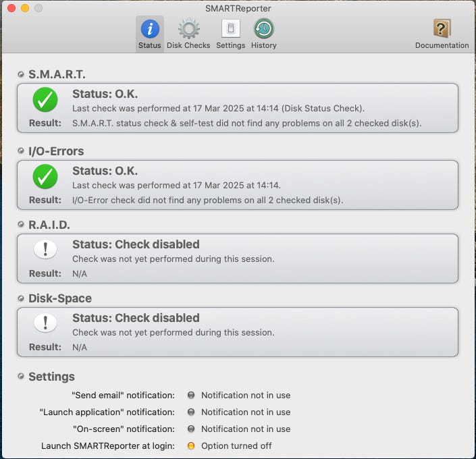This screenshot has width=476, height=459.
Task: Click S.M.A.R.T. "Status: O.K." text
Action: (105, 94)
